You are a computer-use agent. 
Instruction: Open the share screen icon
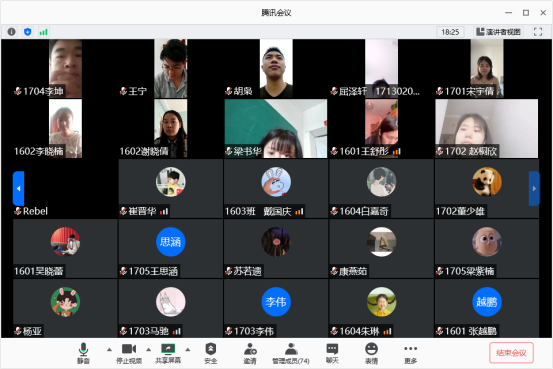tap(168, 349)
